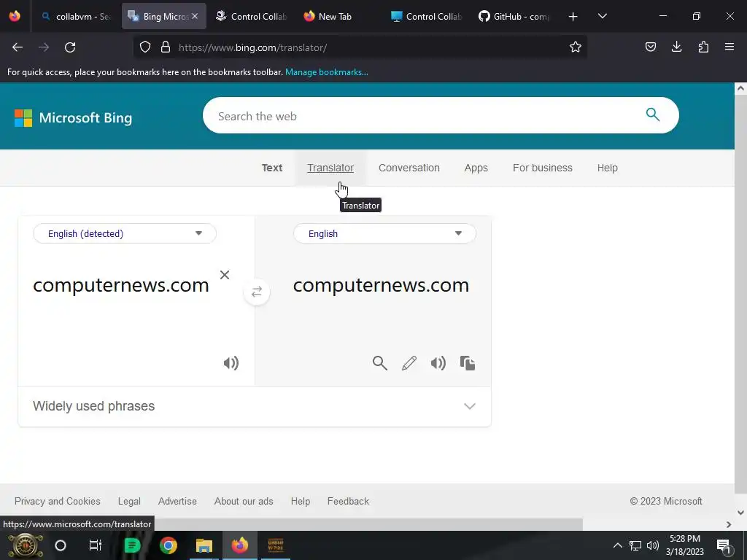List all tabs with the chevron

tap(602, 16)
